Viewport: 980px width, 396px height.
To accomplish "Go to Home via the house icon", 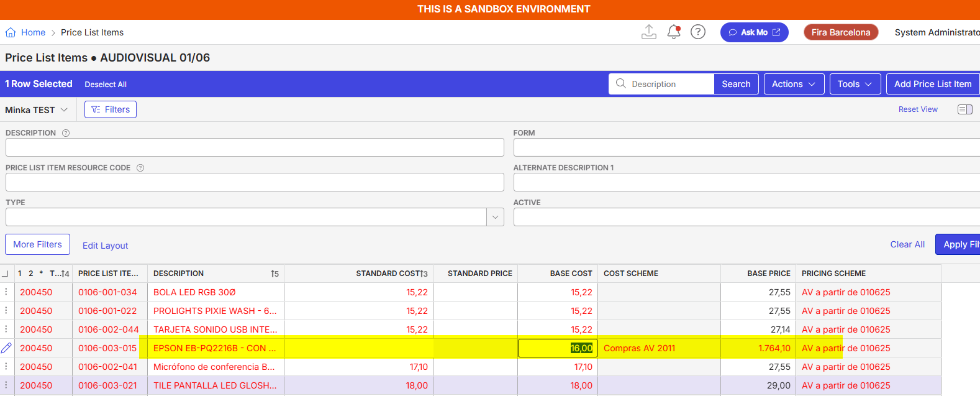I will [11, 32].
